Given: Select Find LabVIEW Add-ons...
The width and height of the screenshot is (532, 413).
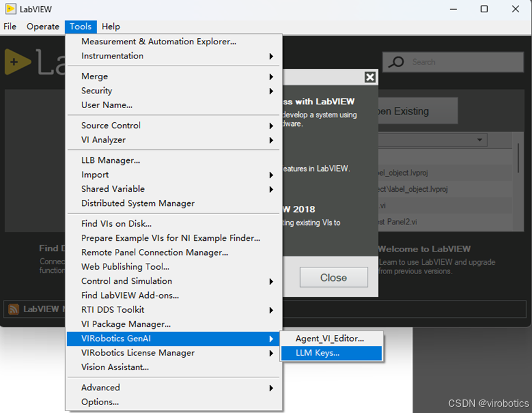Looking at the screenshot, I should point(173,296).
